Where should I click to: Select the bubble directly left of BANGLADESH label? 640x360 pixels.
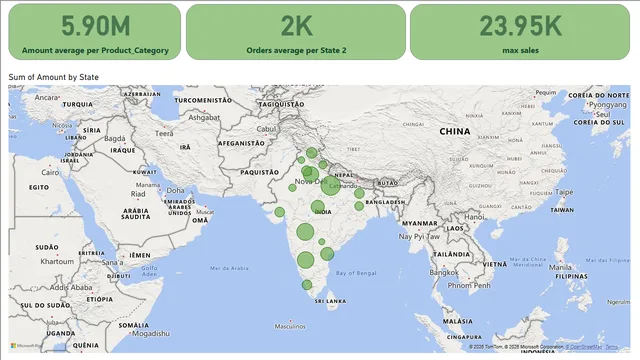[x=359, y=206]
